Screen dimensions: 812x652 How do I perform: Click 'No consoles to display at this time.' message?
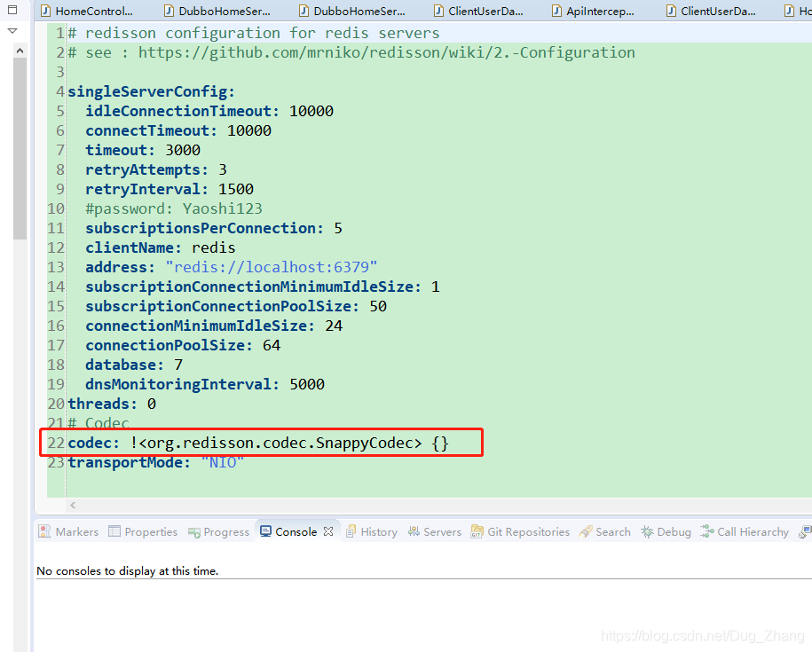click(x=128, y=570)
